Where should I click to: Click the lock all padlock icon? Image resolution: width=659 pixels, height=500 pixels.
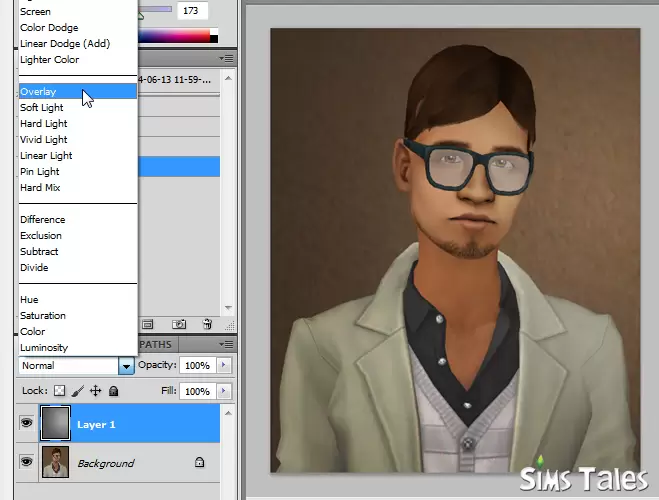click(113, 391)
